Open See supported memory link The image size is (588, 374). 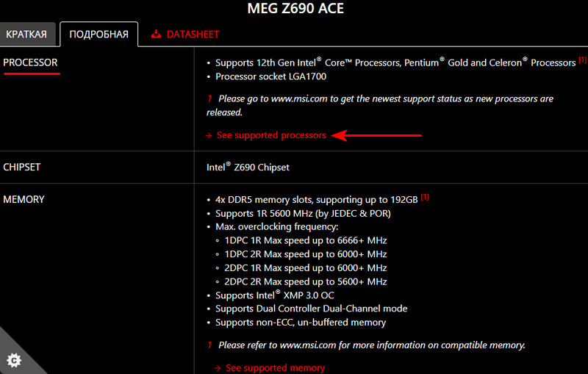pyautogui.click(x=275, y=368)
